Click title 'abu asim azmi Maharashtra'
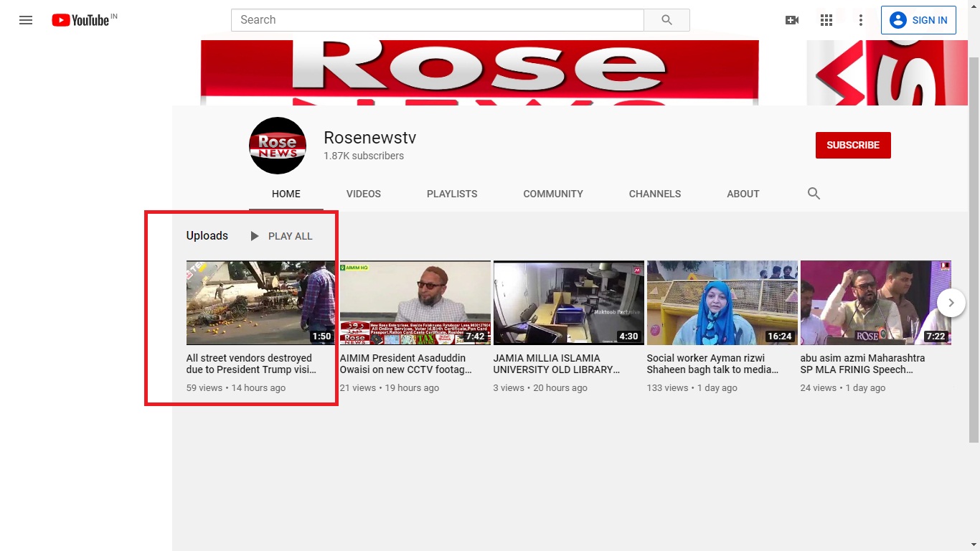 tap(863, 364)
